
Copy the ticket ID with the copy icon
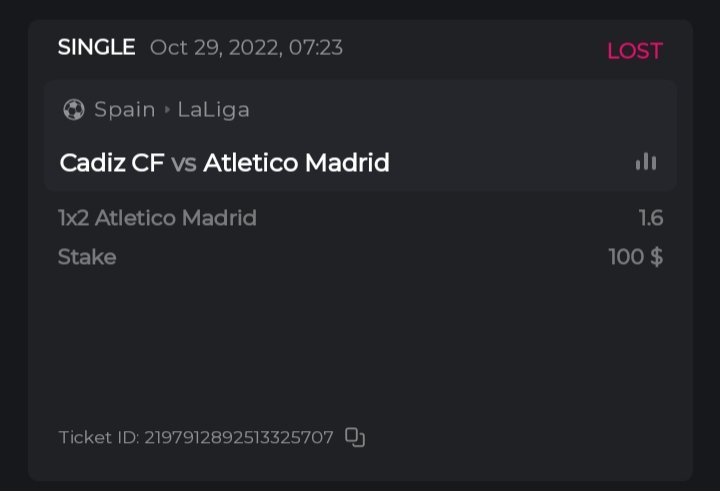coord(355,437)
